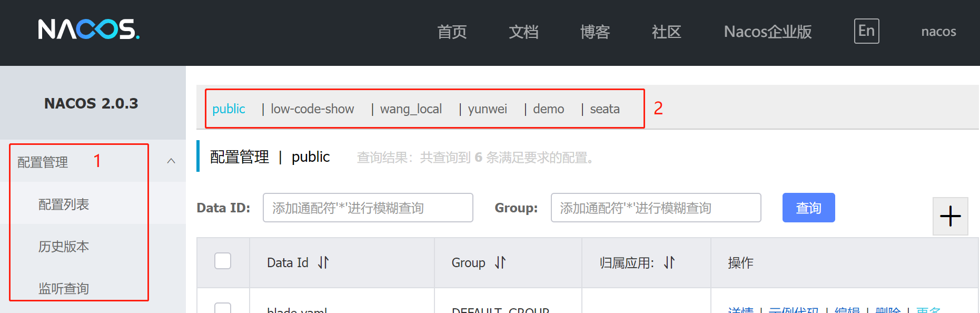Select the seata namespace tab
The image size is (980, 313).
click(605, 109)
